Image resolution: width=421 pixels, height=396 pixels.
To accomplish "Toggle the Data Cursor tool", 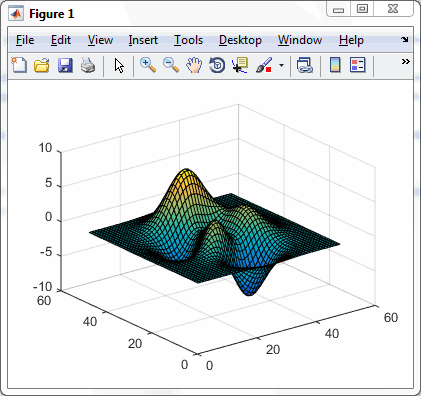I will coord(240,65).
